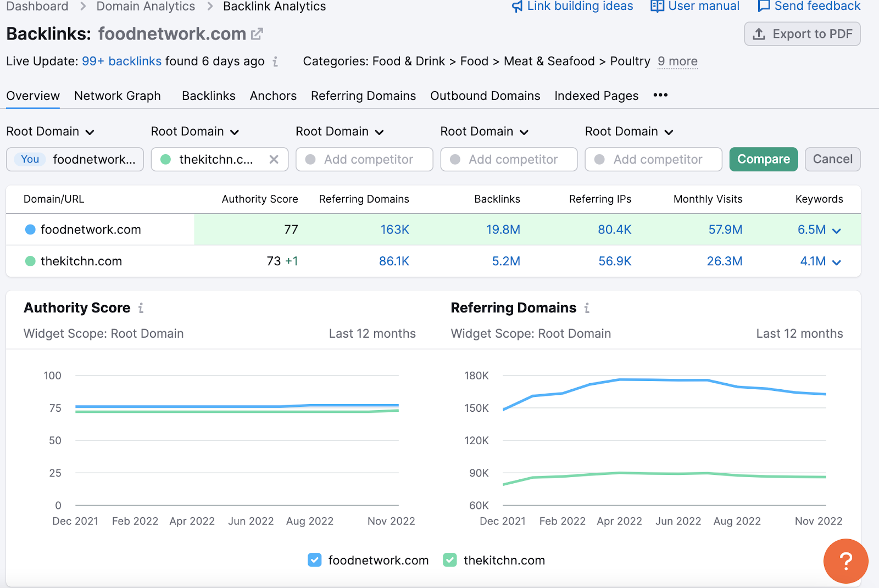The image size is (879, 588).
Task: Open the Referring Domains tab
Action: (363, 96)
